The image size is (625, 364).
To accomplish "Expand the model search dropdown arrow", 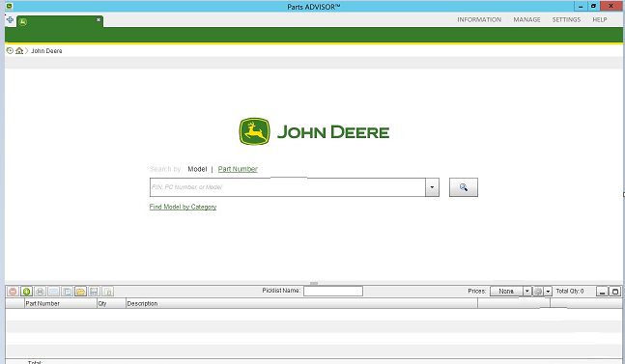I will tap(432, 187).
